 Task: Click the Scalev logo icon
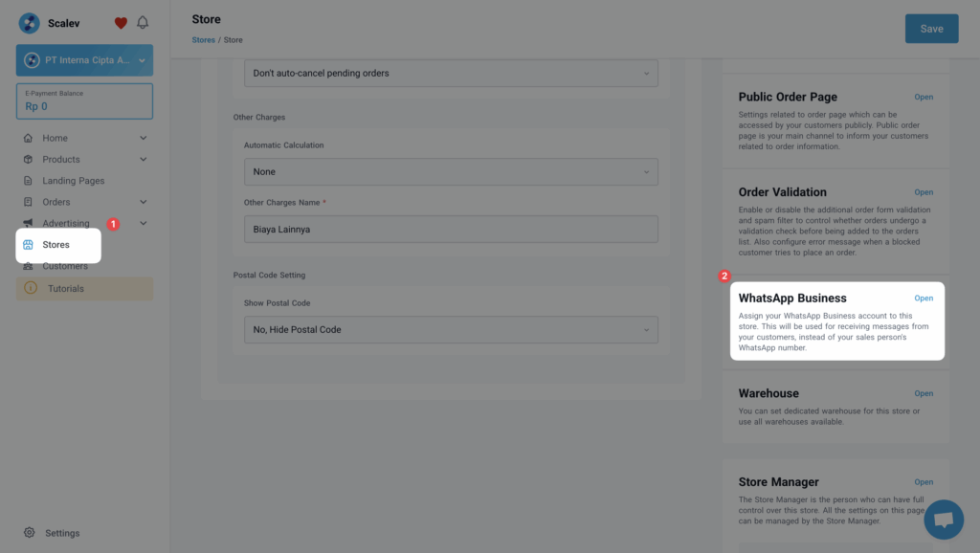30,23
